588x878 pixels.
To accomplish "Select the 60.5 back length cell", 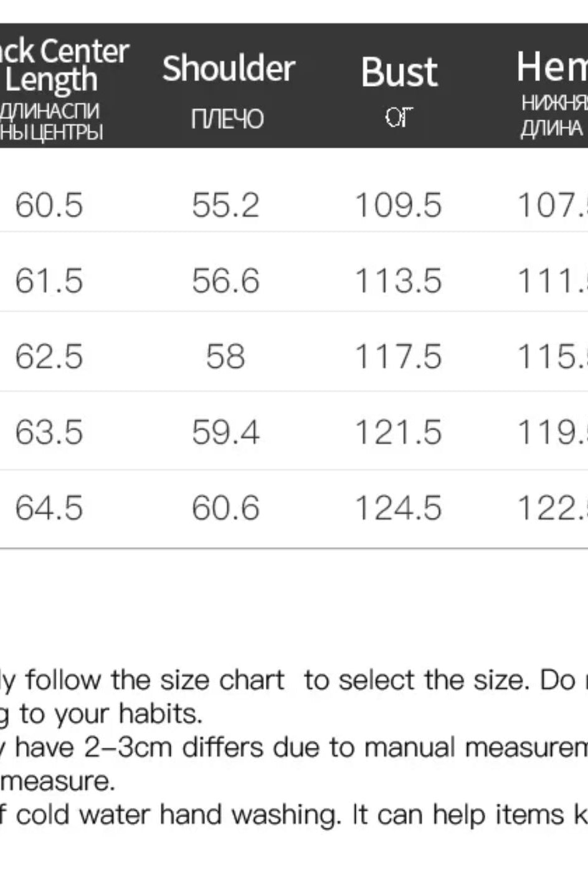I will click(49, 205).
